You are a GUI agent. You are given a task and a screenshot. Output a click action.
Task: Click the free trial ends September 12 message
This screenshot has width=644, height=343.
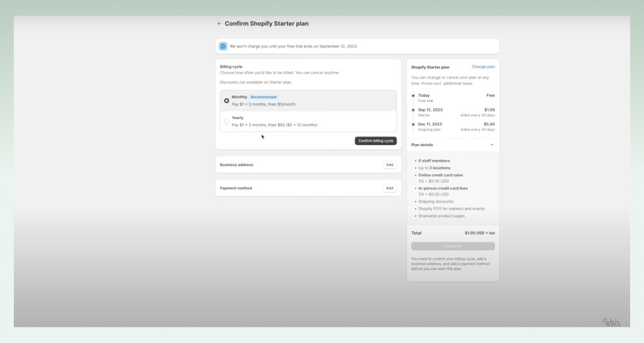tap(293, 47)
